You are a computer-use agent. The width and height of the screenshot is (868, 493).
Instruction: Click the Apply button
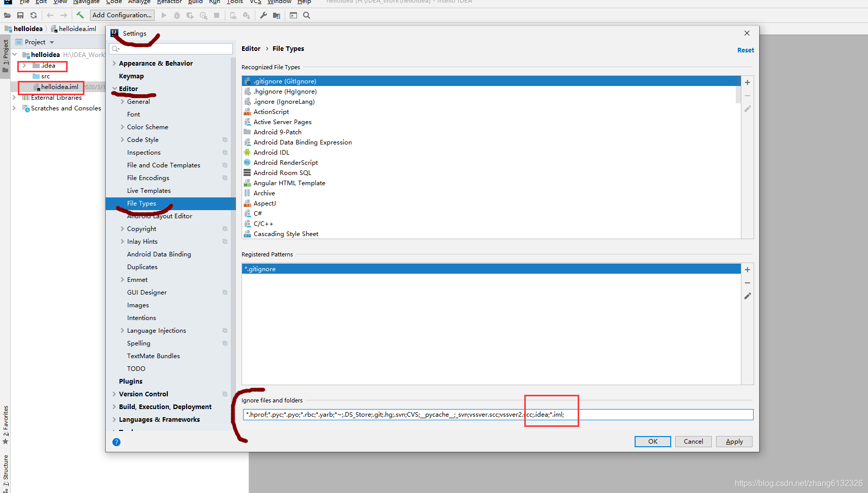pos(734,442)
